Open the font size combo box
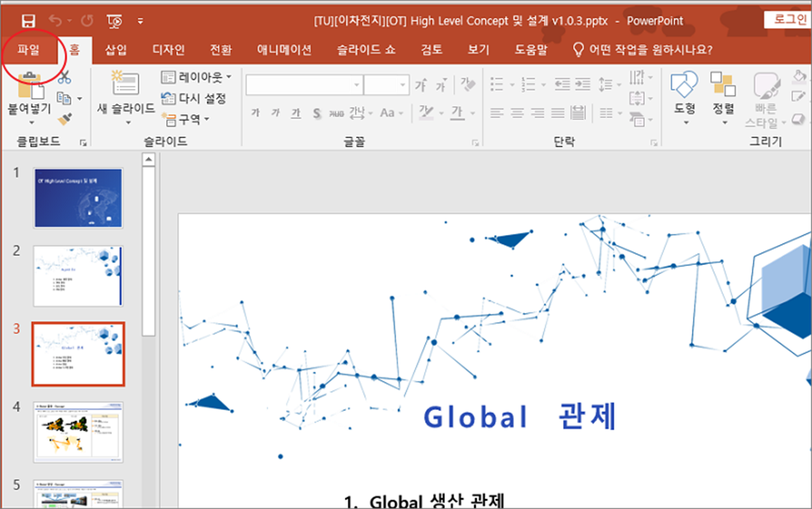The image size is (812, 509). (386, 85)
